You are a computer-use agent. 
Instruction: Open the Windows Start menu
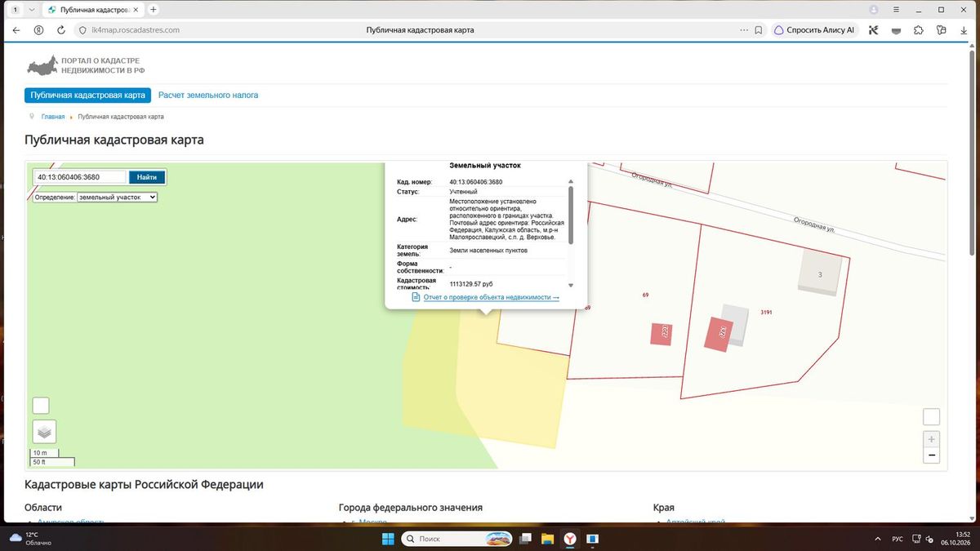tap(388, 539)
